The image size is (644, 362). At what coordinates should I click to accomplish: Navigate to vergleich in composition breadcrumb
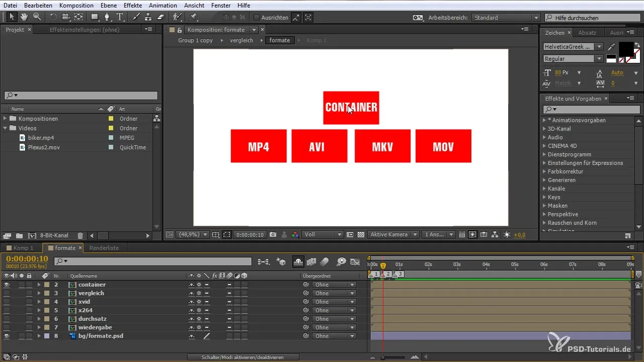[x=242, y=40]
